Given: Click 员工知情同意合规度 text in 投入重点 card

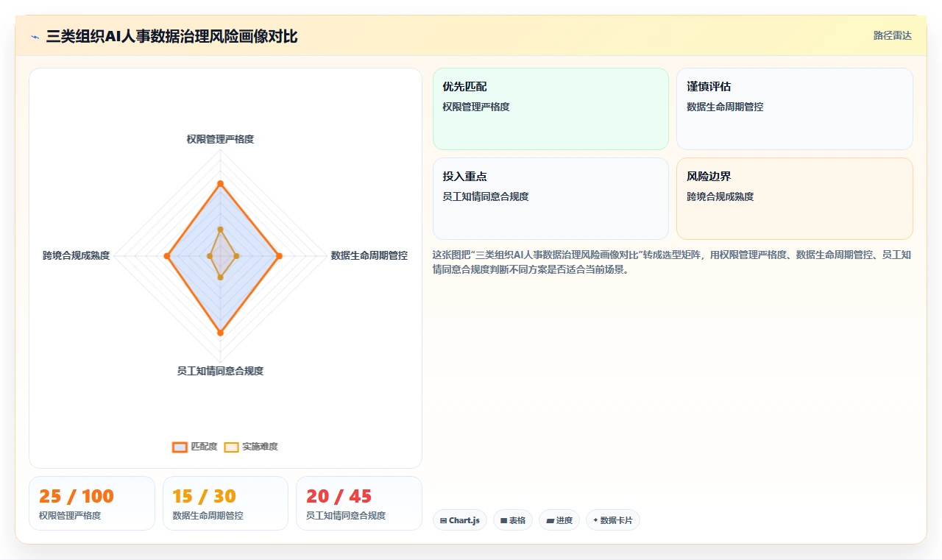Looking at the screenshot, I should (486, 196).
